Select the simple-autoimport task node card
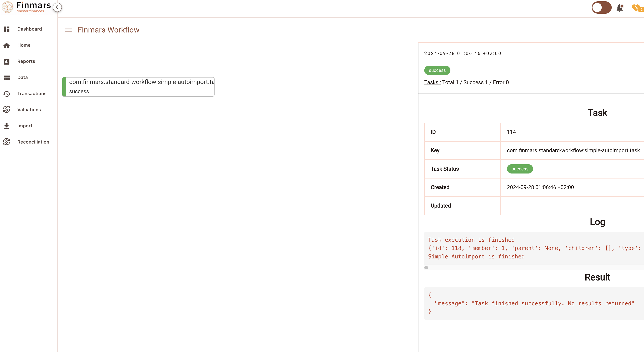 [x=138, y=87]
